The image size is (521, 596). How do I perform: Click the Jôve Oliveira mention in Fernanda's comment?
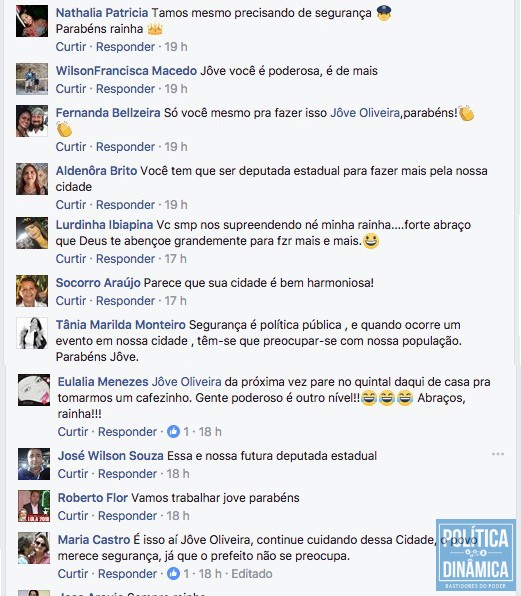point(365,113)
